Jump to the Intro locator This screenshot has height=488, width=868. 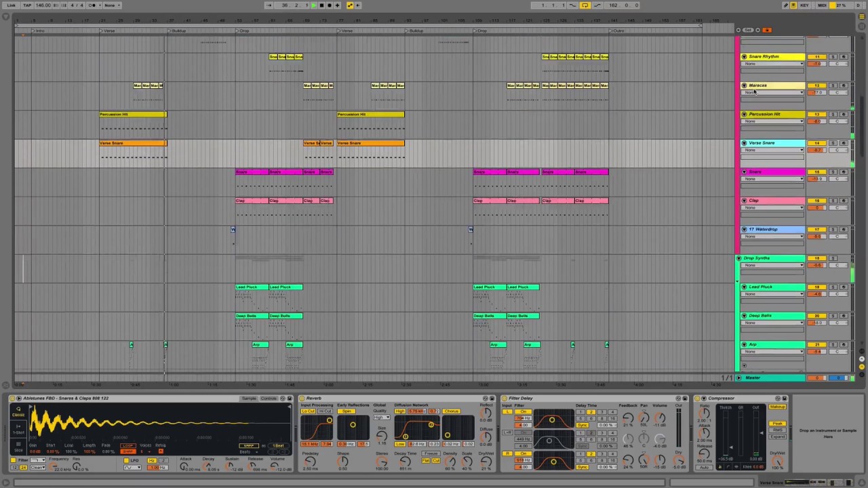click(x=39, y=30)
